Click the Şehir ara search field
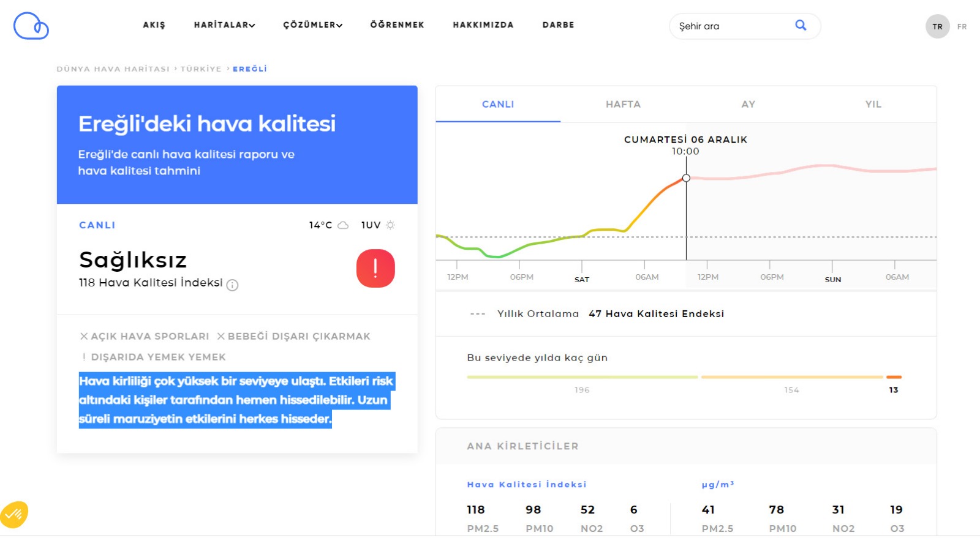980x538 pixels. (732, 26)
